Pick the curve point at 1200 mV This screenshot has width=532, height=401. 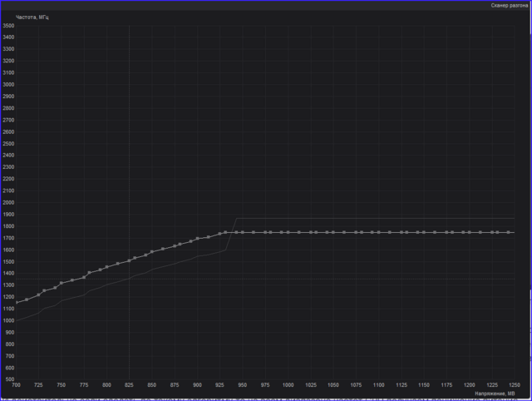click(469, 232)
